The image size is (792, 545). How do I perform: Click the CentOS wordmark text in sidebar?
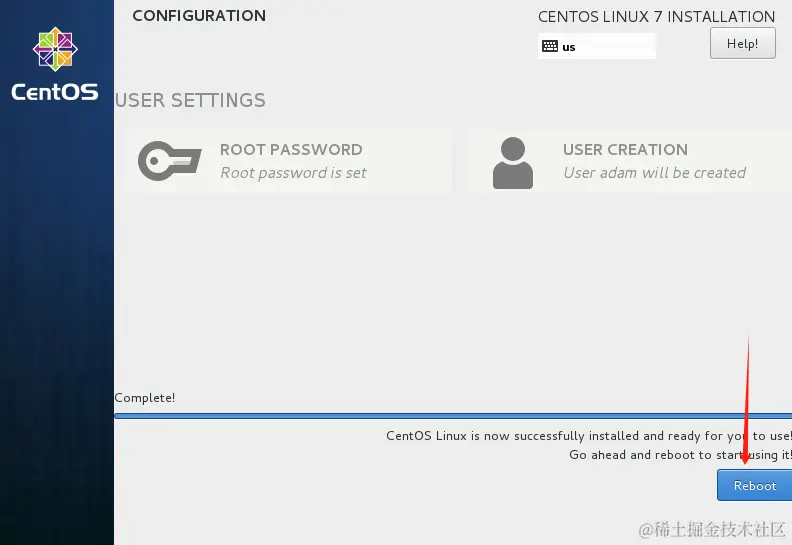55,93
